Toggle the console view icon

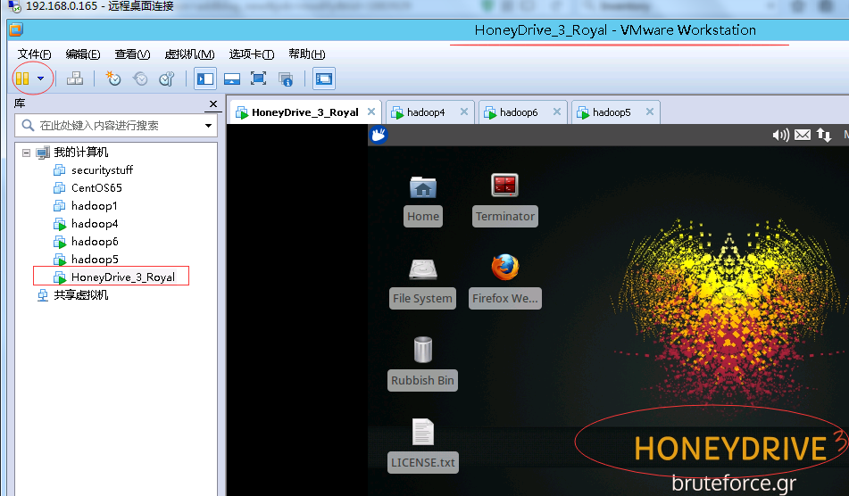[x=324, y=79]
